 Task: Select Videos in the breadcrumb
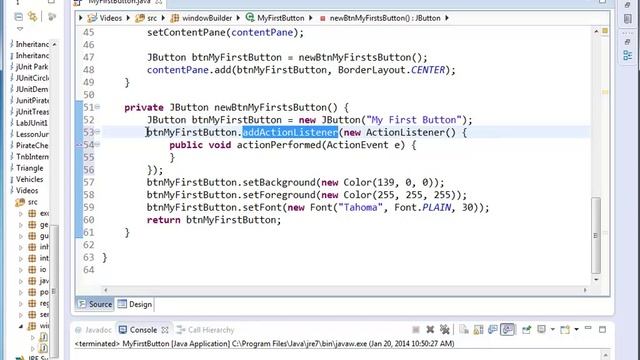(111, 18)
